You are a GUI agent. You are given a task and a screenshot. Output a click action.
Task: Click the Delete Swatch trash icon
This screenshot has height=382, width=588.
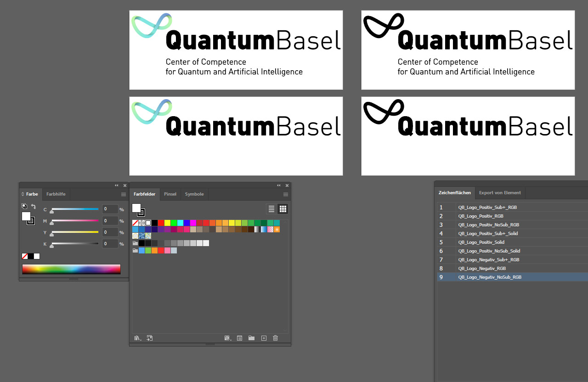275,338
